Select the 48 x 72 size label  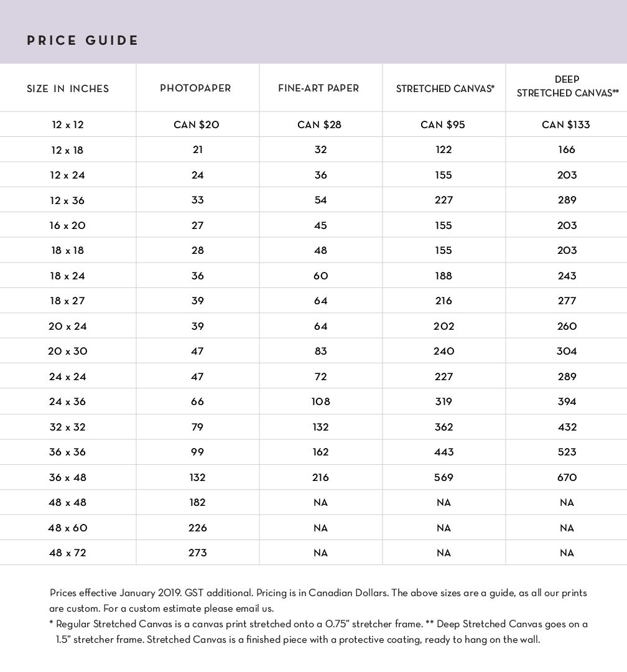pyautogui.click(x=68, y=553)
